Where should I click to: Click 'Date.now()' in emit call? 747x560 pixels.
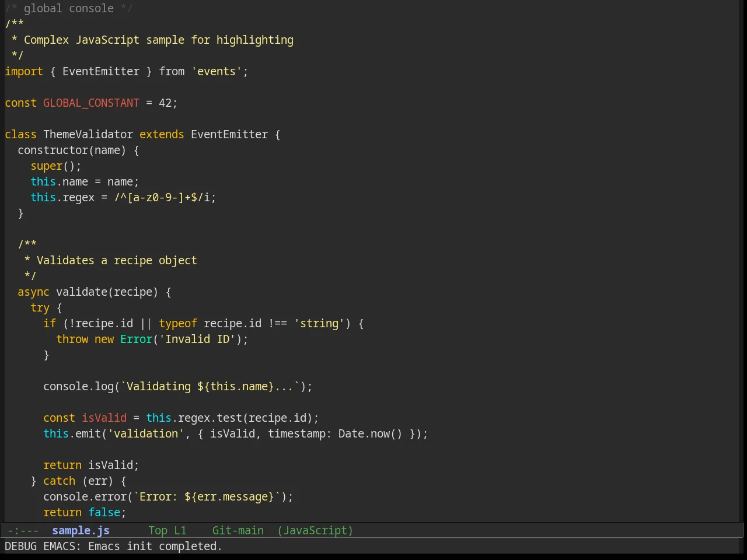click(x=371, y=433)
